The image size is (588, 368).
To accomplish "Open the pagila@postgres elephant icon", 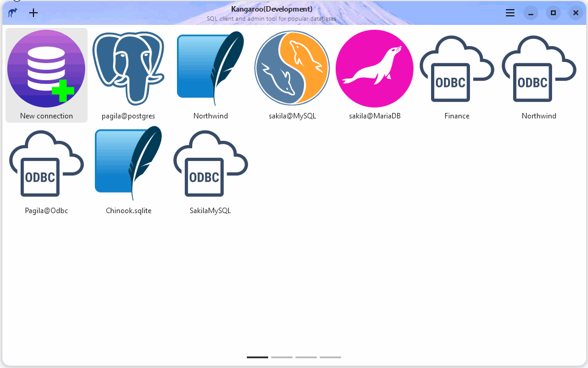I will (128, 69).
